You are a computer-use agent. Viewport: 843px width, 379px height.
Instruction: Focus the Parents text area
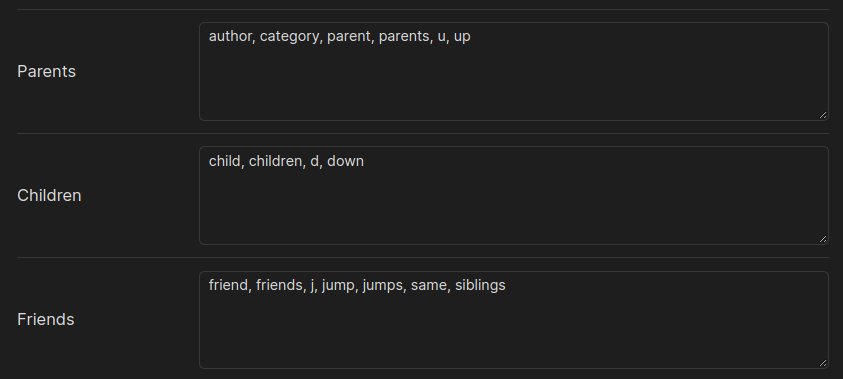click(513, 71)
